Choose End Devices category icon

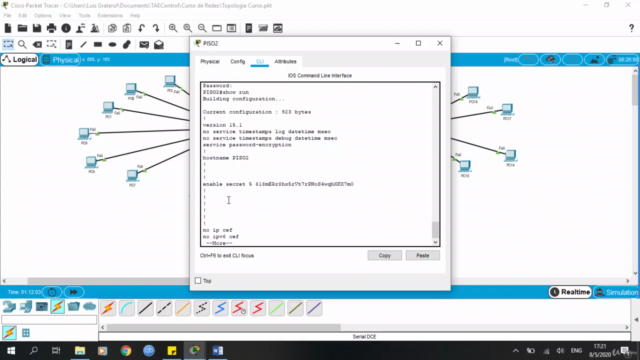pyautogui.click(x=25, y=307)
